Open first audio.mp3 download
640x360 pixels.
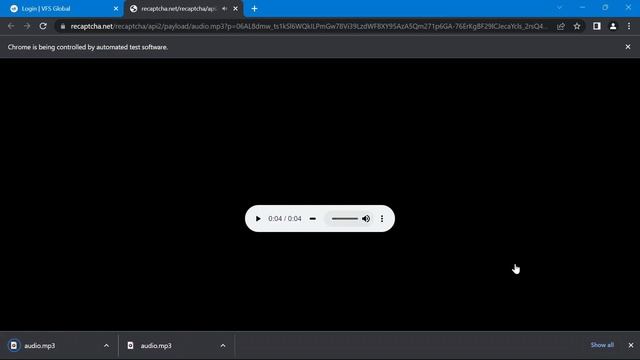tap(39, 346)
